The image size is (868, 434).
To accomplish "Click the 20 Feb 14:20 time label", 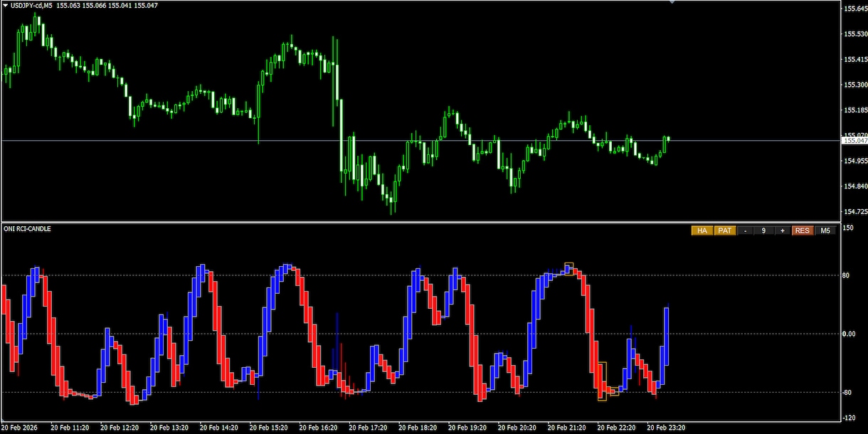I will click(x=218, y=428).
